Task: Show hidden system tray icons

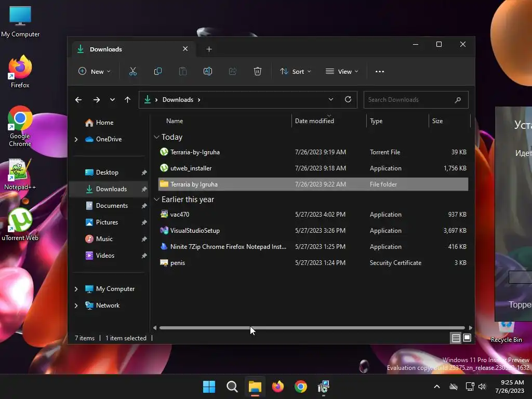Action: tap(437, 387)
